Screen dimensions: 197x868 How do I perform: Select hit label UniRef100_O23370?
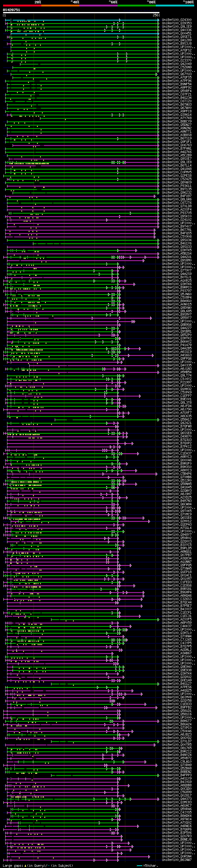[x=177, y=61]
